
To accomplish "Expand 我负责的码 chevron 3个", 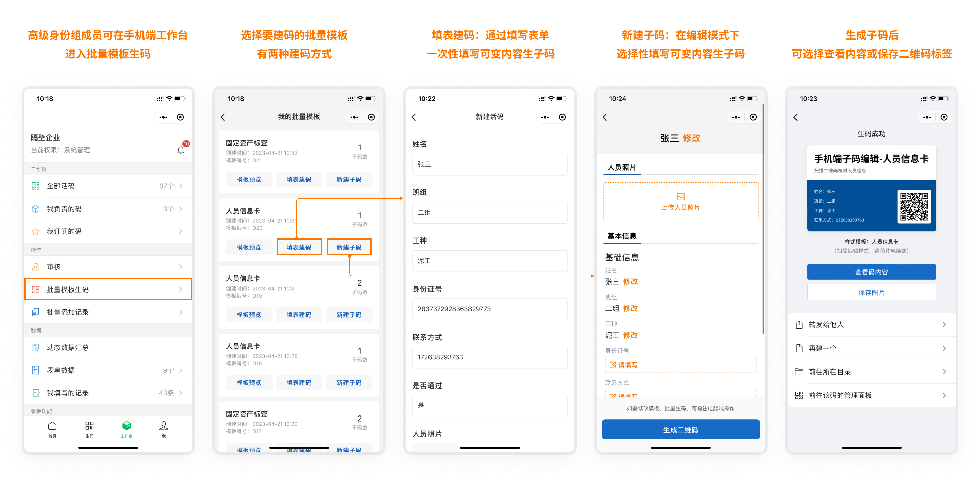I will 181,209.
